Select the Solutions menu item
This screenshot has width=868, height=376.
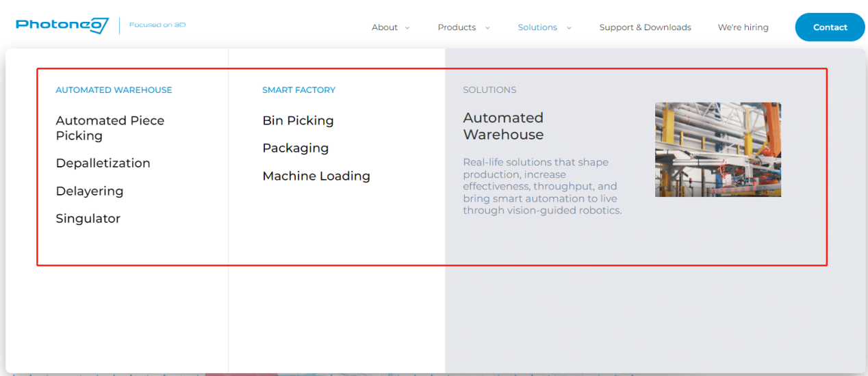click(x=537, y=27)
